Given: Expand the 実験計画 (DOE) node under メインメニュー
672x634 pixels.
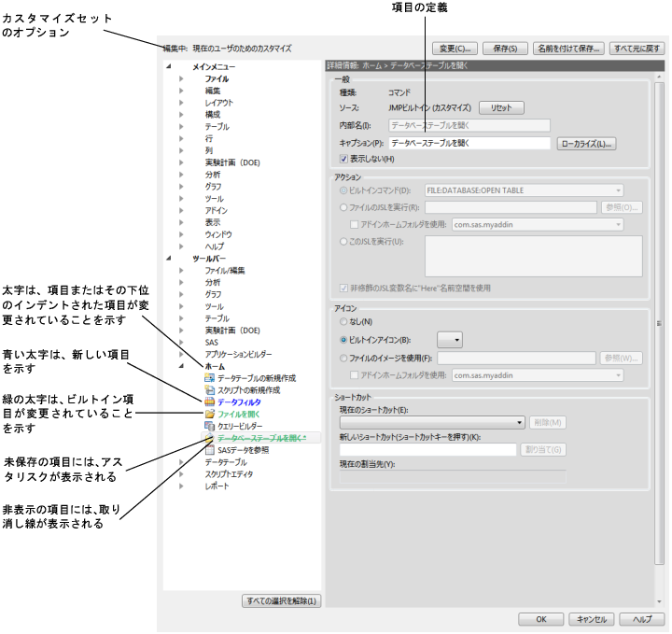Looking at the screenshot, I should pyautogui.click(x=181, y=162).
